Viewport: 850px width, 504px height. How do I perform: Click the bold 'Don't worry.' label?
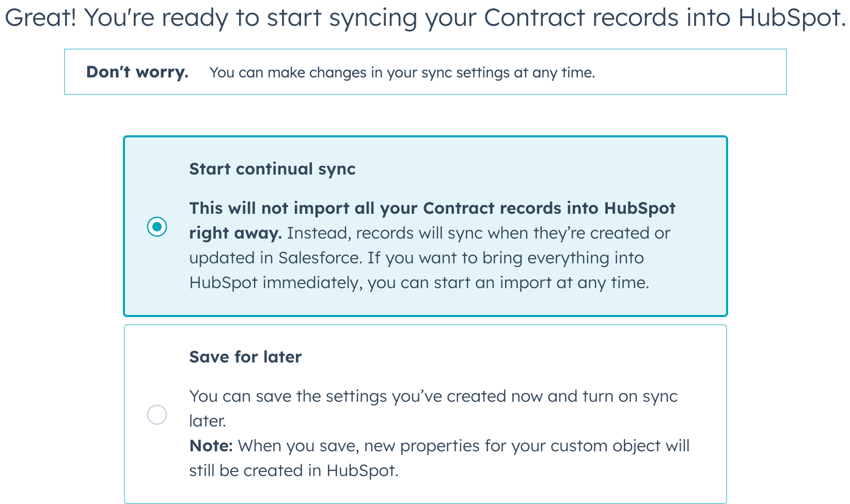pyautogui.click(x=137, y=72)
